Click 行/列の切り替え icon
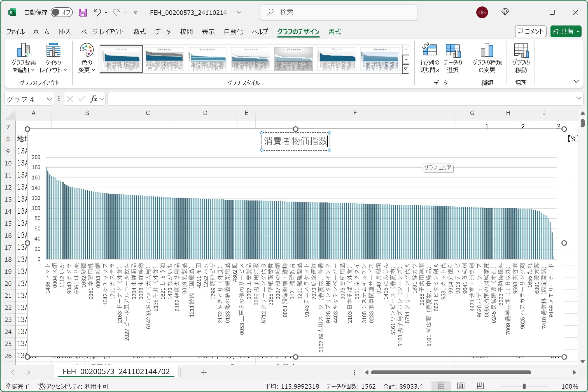Screen dimensions: 588x392 (x=430, y=58)
